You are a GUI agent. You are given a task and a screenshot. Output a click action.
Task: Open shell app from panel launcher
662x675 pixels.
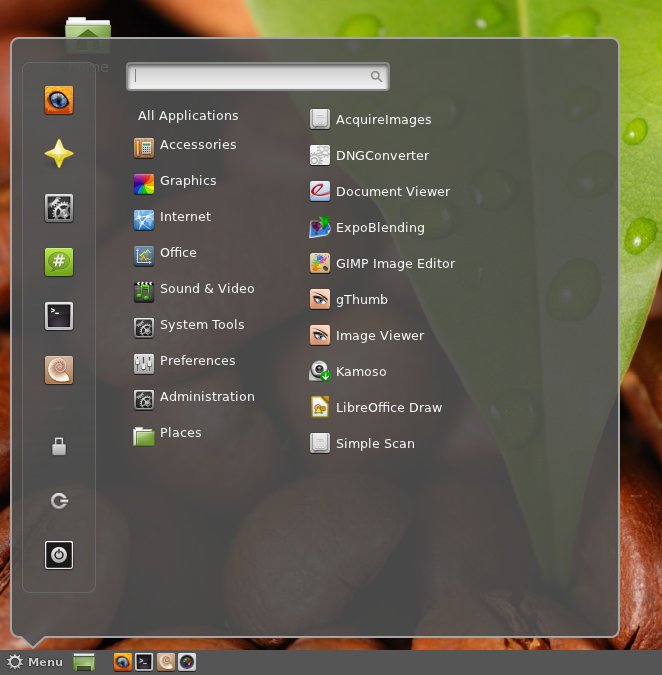(165, 662)
